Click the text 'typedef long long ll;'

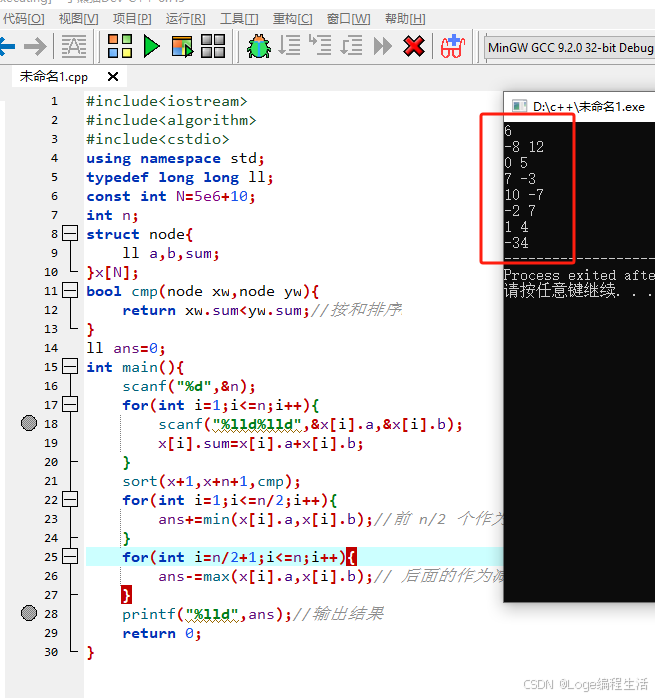[179, 177]
